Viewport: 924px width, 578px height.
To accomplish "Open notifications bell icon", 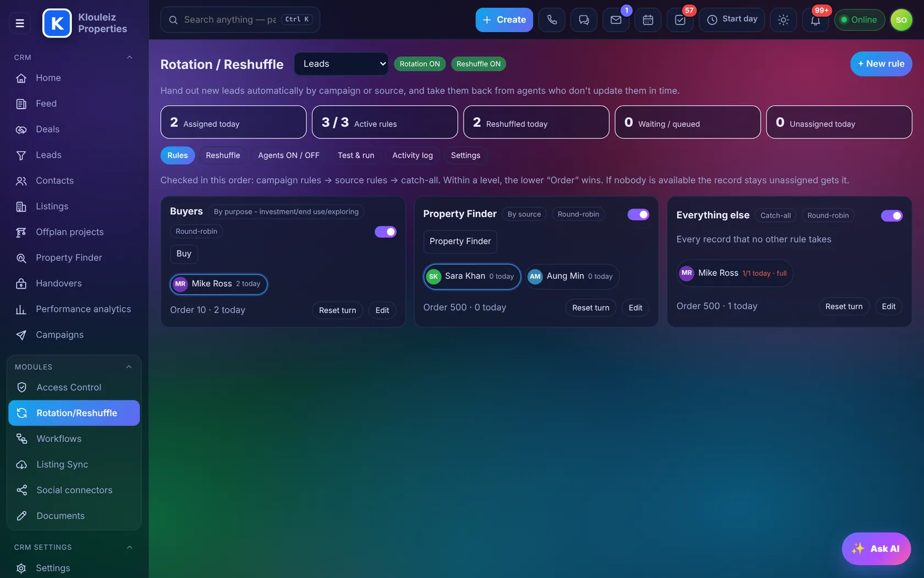I will 815,20.
